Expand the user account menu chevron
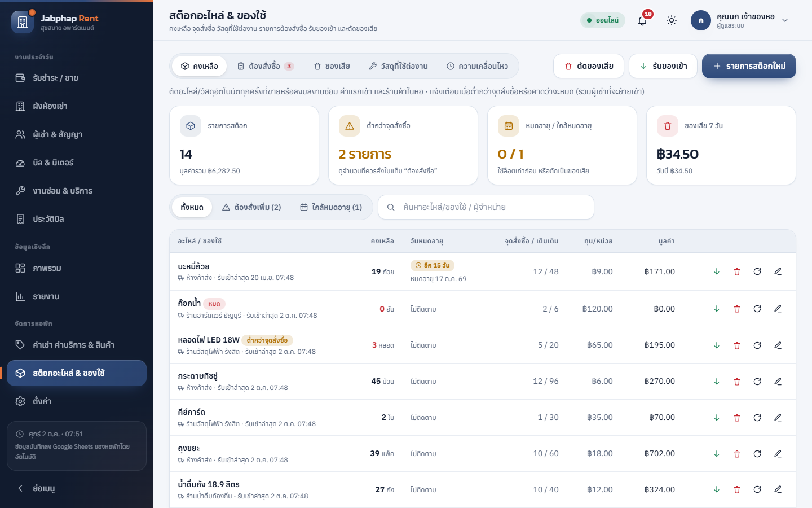Image resolution: width=812 pixels, height=508 pixels. pyautogui.click(x=785, y=20)
